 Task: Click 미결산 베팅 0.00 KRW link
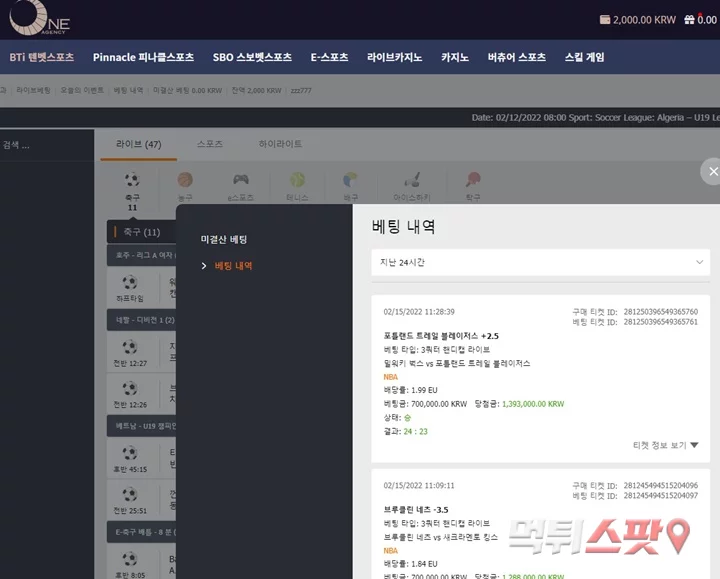[x=187, y=90]
